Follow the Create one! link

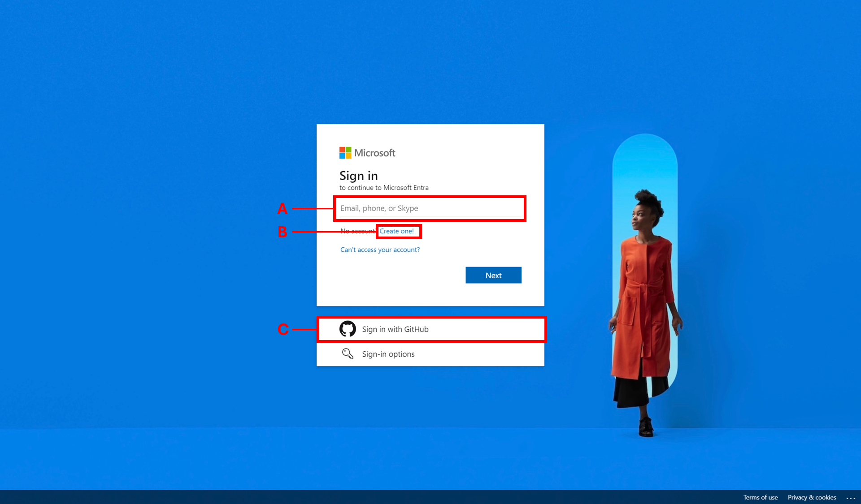click(396, 231)
